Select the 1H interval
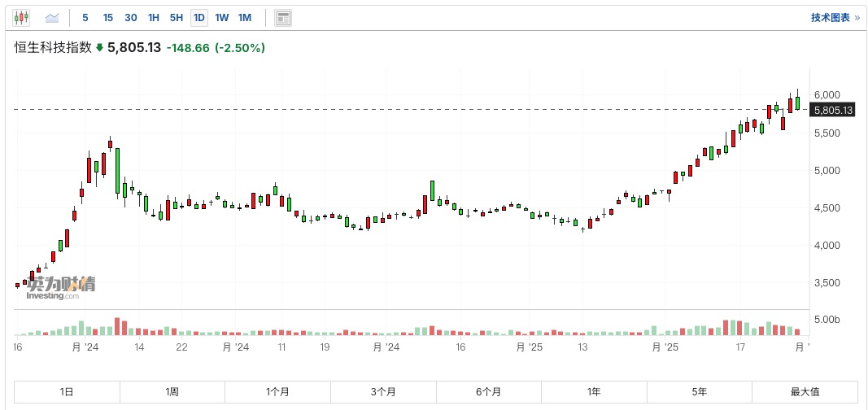This screenshot has height=410, width=868. coord(154,17)
